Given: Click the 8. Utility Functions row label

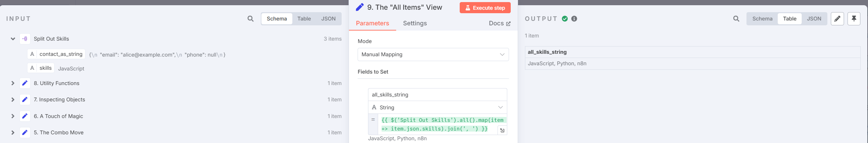Looking at the screenshot, I should (56, 83).
